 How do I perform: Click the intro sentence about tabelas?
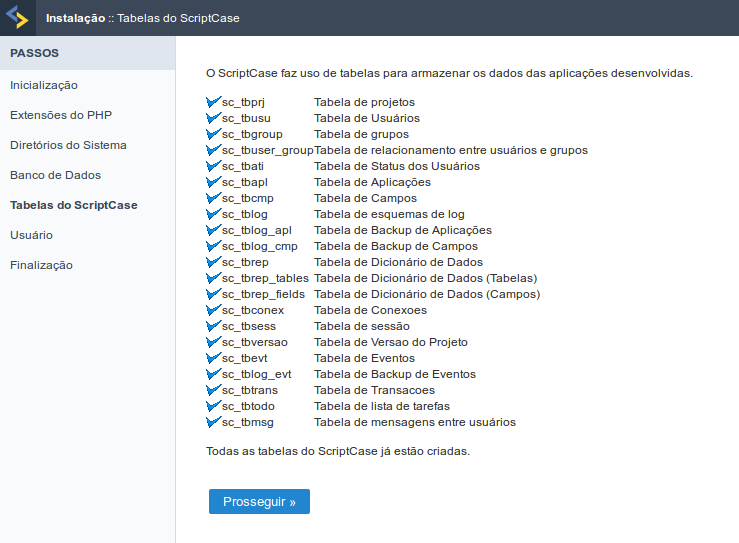pos(449,74)
